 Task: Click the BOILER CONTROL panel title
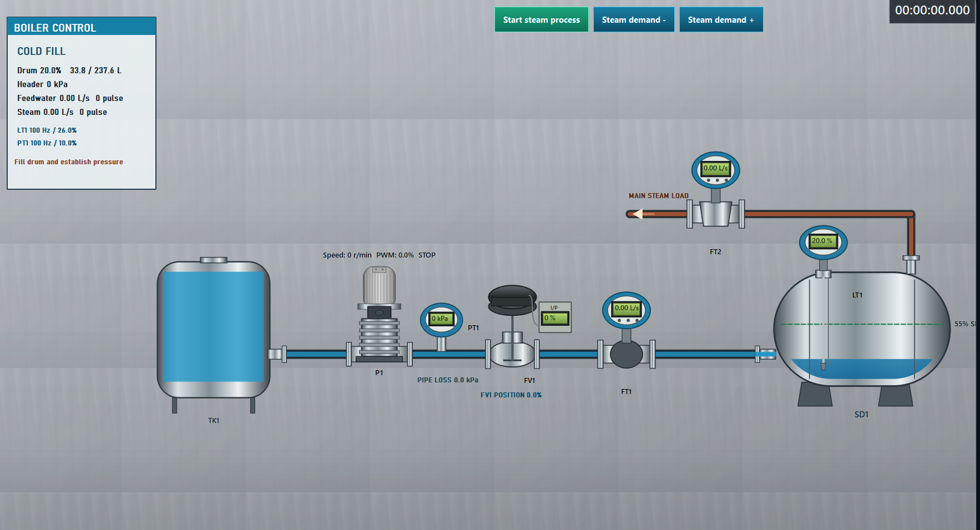[x=55, y=28]
